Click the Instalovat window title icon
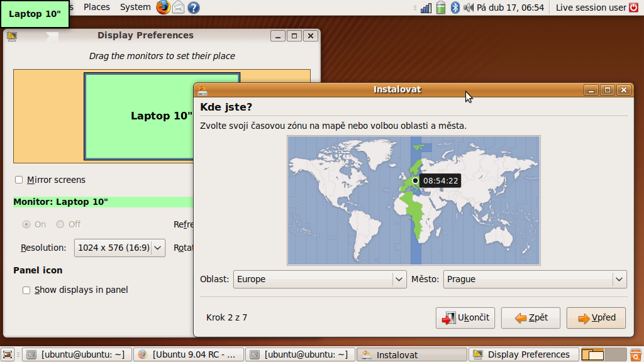The image size is (644, 362). pos(203,90)
